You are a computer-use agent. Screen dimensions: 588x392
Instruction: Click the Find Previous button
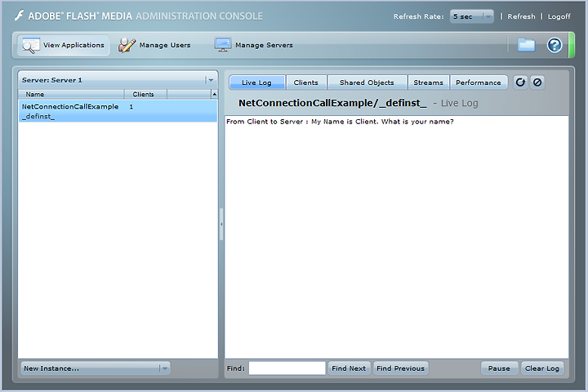click(x=400, y=368)
